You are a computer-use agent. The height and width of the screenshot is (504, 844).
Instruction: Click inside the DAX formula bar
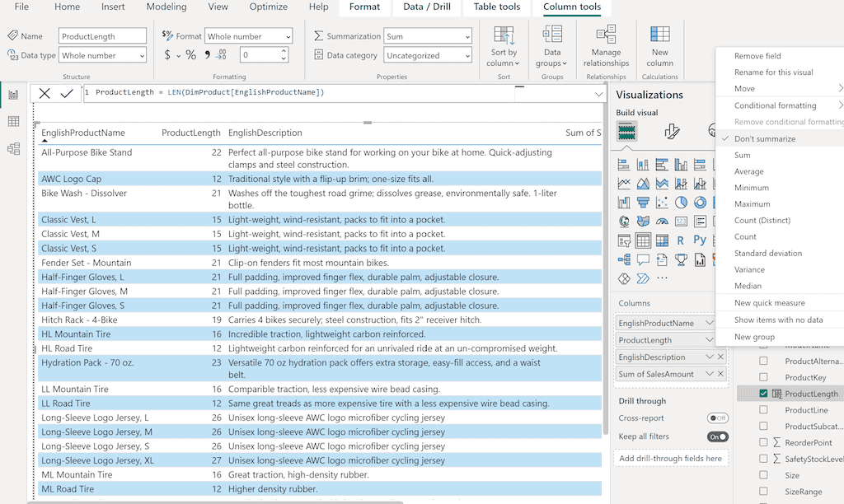tap(330, 93)
